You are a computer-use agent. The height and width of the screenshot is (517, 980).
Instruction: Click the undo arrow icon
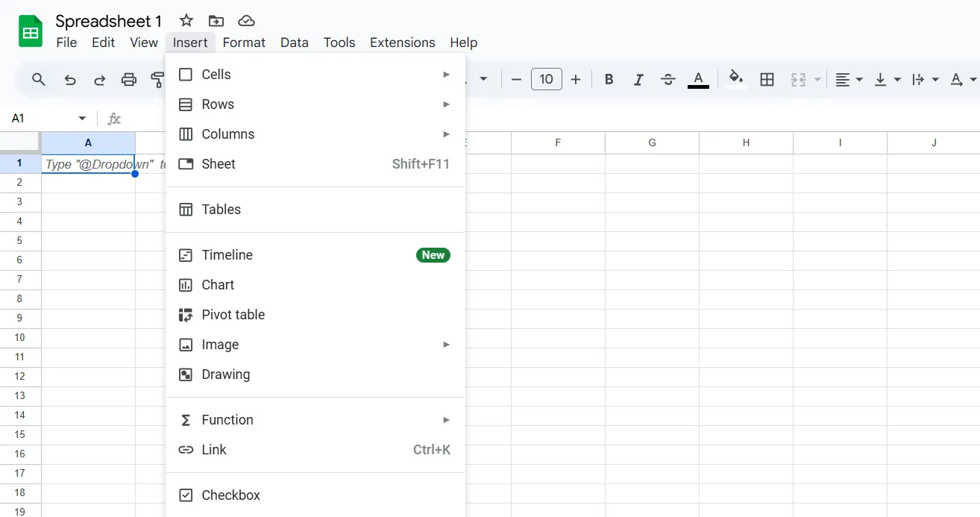(x=69, y=79)
